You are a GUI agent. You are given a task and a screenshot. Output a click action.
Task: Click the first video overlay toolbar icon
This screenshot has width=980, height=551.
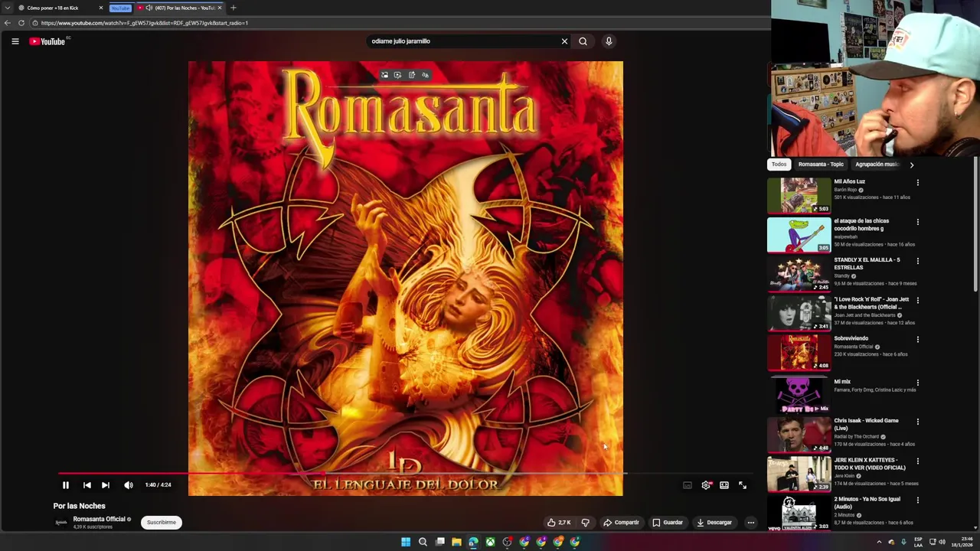pyautogui.click(x=384, y=75)
